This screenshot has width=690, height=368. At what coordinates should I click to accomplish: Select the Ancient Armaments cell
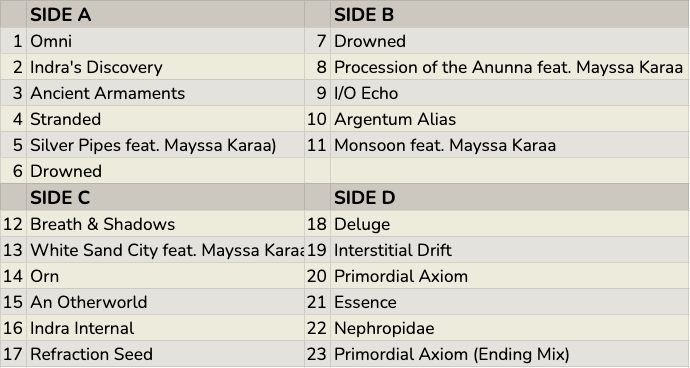pos(165,93)
